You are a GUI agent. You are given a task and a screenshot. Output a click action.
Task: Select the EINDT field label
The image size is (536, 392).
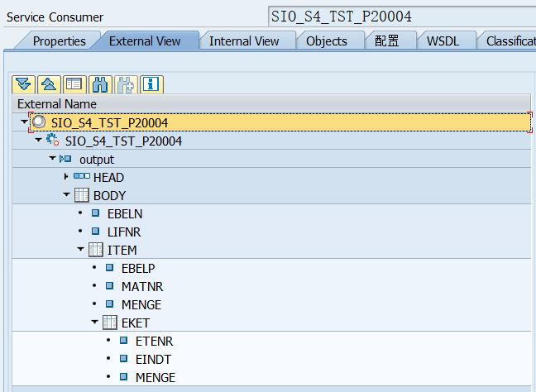click(153, 359)
